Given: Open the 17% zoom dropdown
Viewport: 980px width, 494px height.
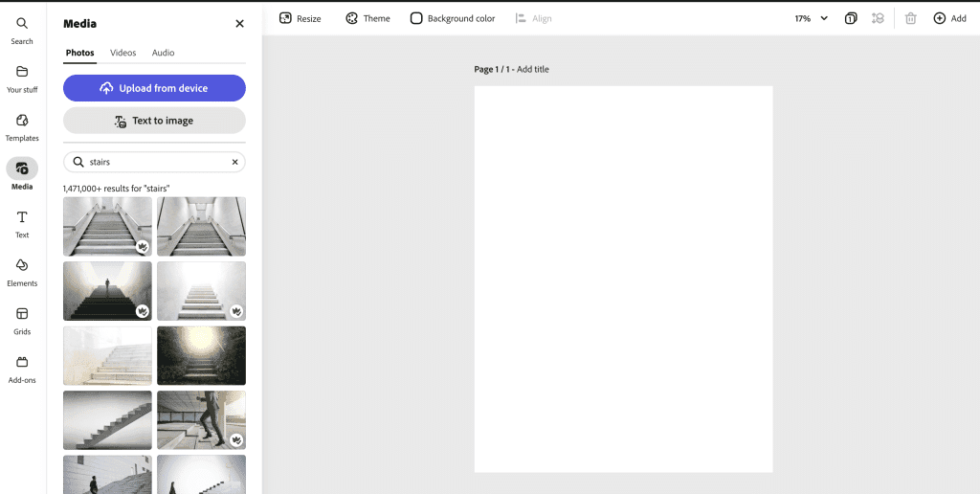Looking at the screenshot, I should pyautogui.click(x=812, y=19).
